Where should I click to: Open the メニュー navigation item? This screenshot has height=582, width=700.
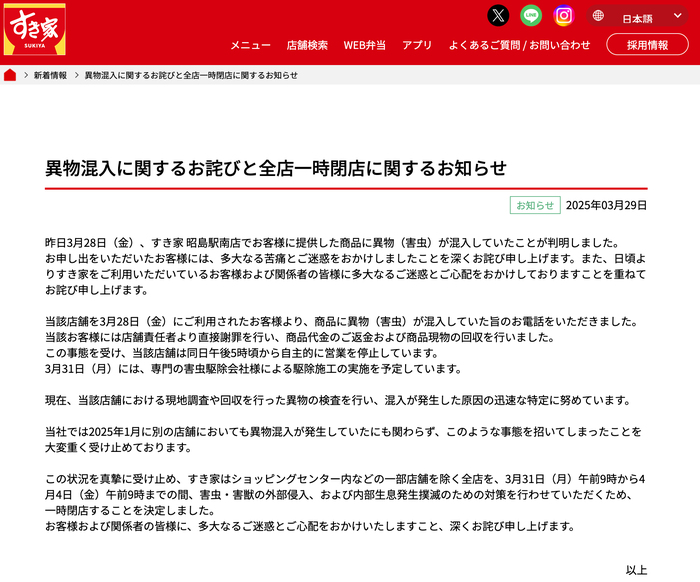pyautogui.click(x=250, y=45)
